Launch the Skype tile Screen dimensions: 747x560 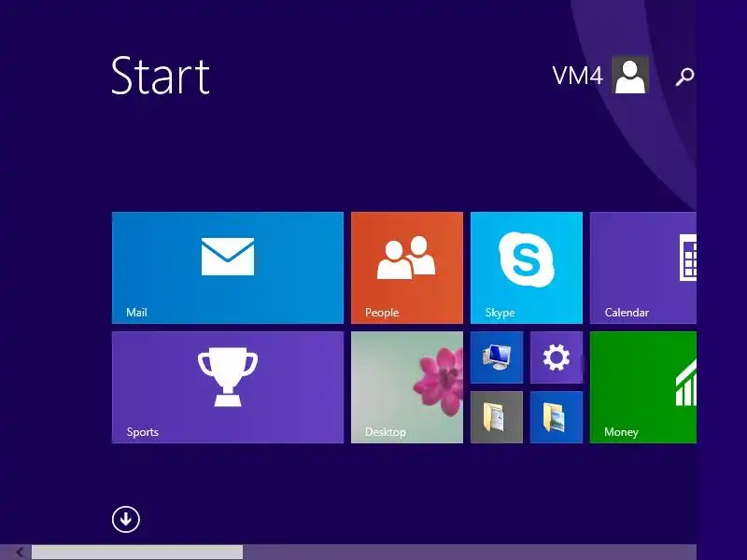[527, 268]
